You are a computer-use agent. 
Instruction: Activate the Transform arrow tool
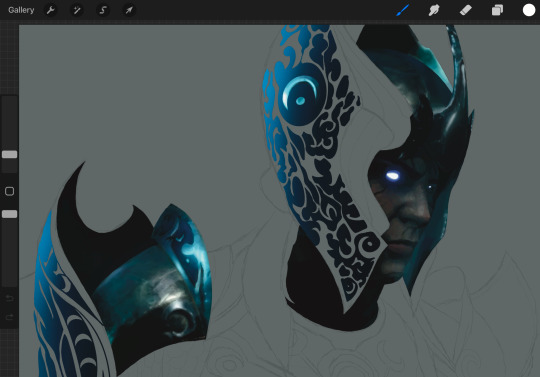pyautogui.click(x=129, y=10)
